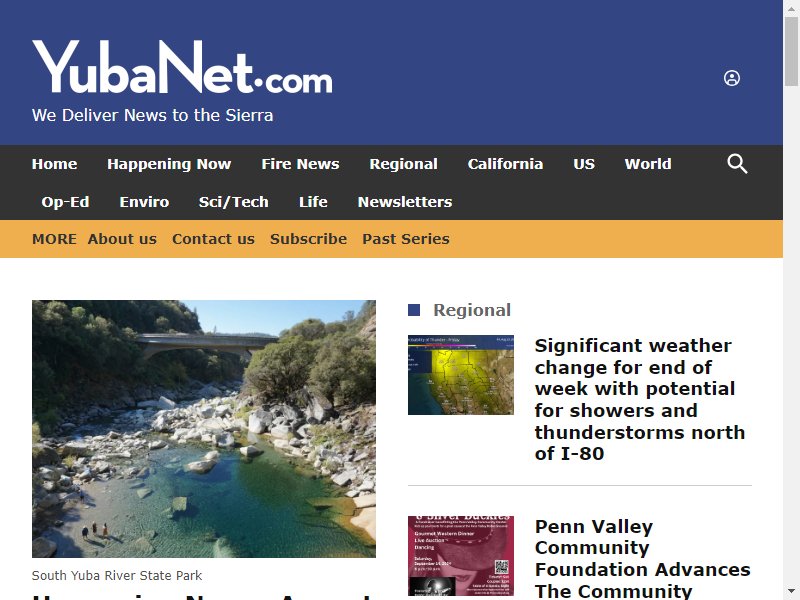Open the Past Series link
This screenshot has height=600, width=800.
(x=406, y=239)
